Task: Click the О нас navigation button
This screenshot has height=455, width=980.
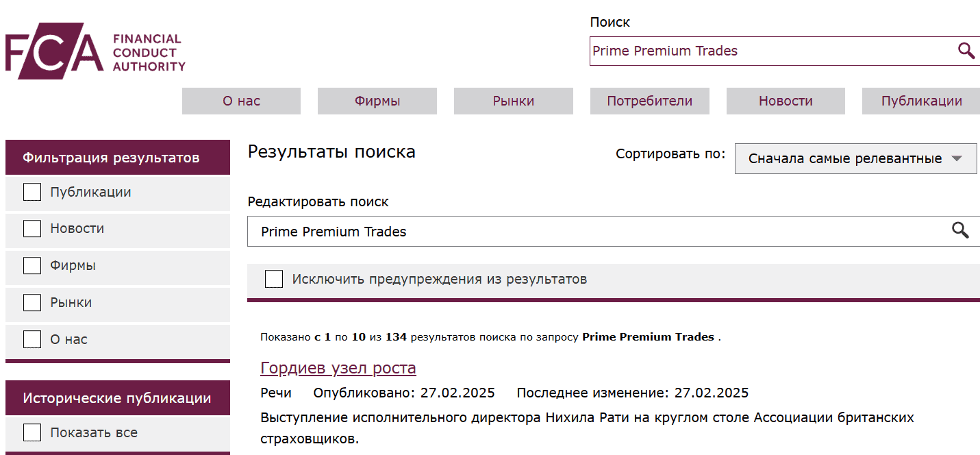Action: tap(240, 101)
